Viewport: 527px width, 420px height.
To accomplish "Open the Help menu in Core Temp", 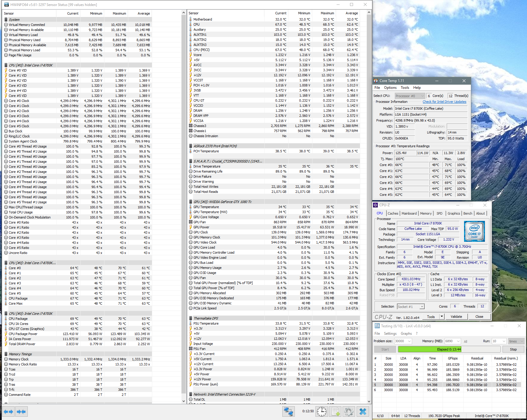I will pyautogui.click(x=417, y=88).
